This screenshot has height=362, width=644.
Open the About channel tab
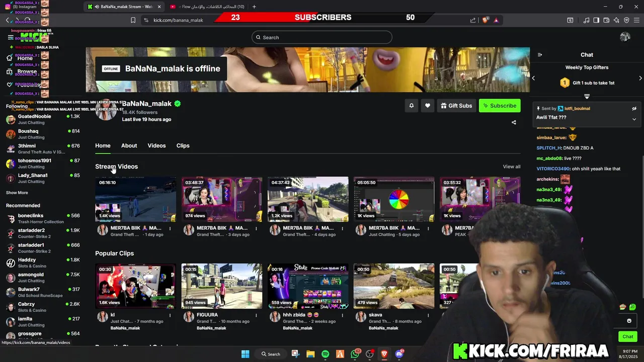click(x=129, y=145)
